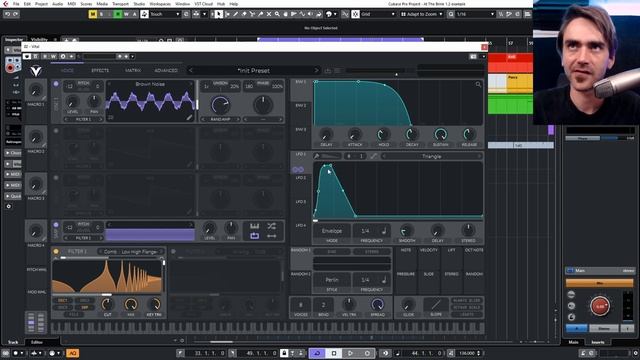This screenshot has height=360, width=640.
Task: Toggle green R read automation button
Action: (x=118, y=14)
